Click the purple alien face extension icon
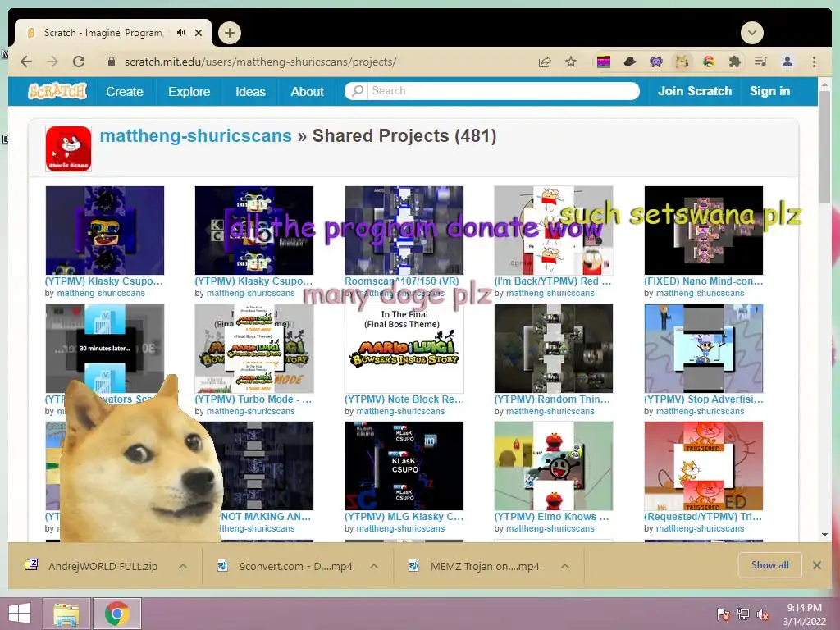Image resolution: width=840 pixels, height=630 pixels. [x=656, y=62]
